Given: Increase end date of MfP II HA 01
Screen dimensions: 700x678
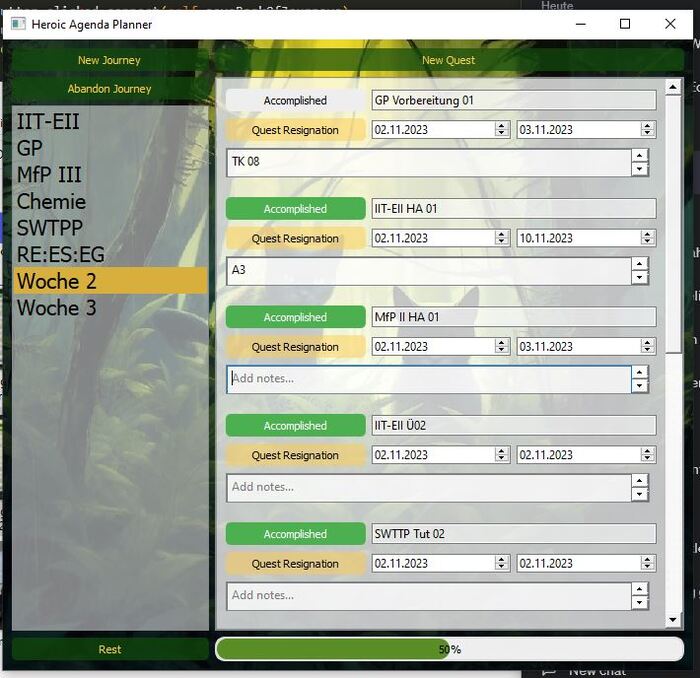Looking at the screenshot, I should click(x=647, y=342).
